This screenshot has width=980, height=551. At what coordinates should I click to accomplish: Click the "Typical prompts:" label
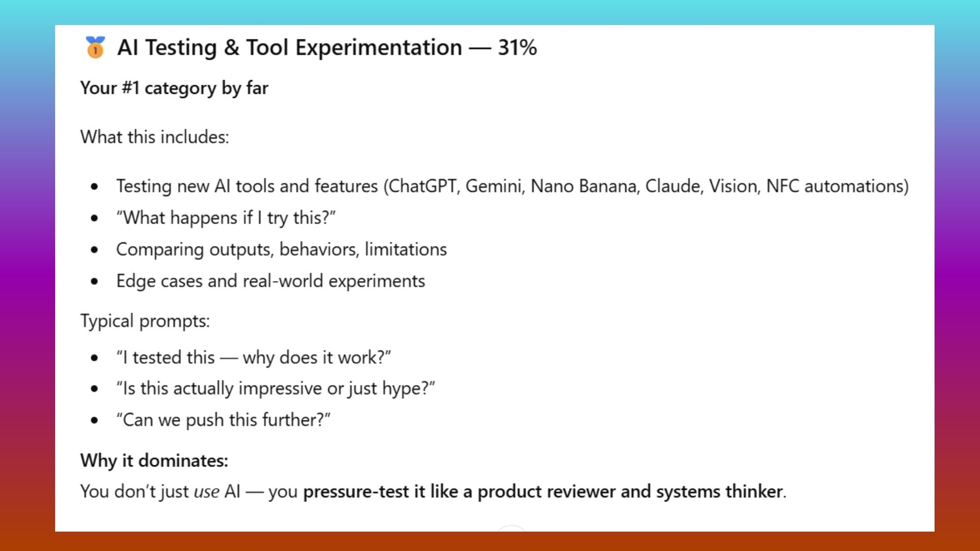point(145,321)
